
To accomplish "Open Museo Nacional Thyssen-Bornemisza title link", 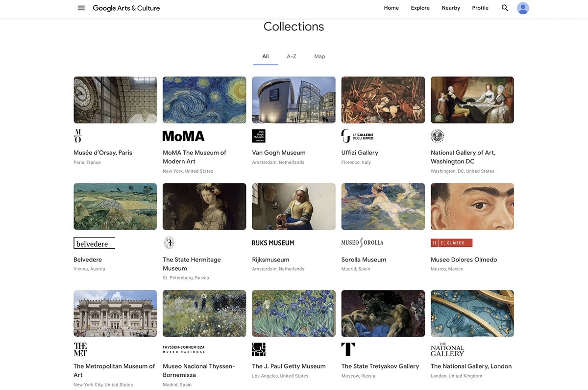I will pos(199,370).
